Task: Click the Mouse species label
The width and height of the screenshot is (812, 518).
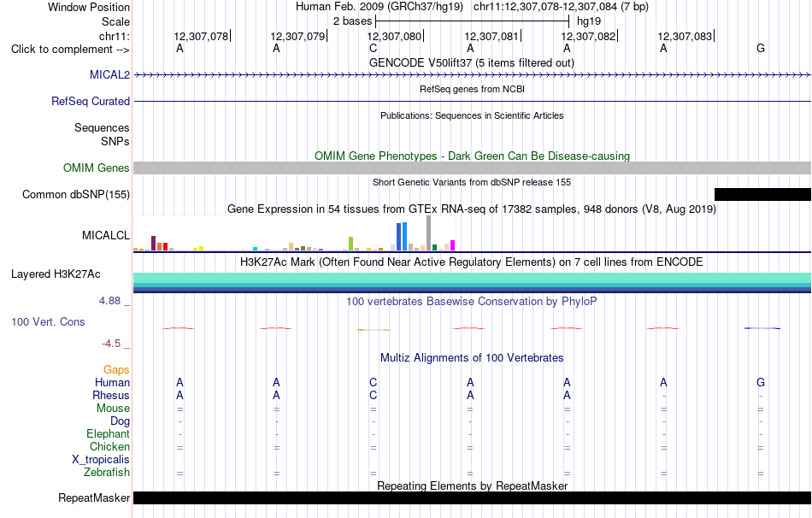Action: (113, 409)
